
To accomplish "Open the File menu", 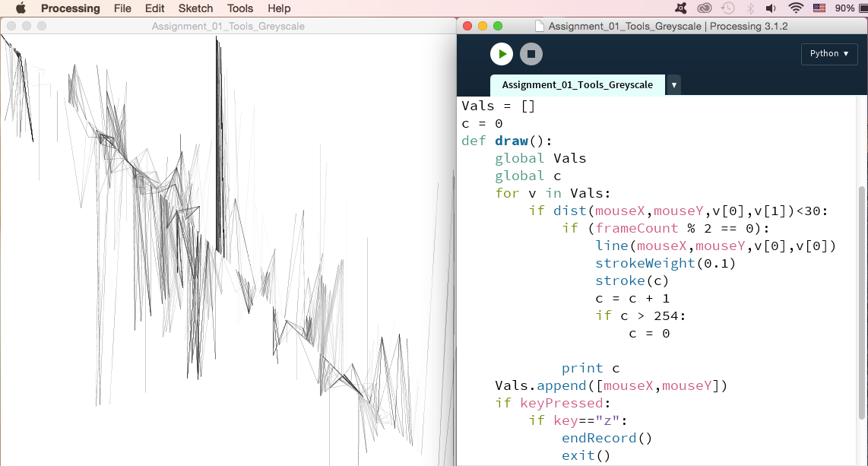I will point(122,8).
